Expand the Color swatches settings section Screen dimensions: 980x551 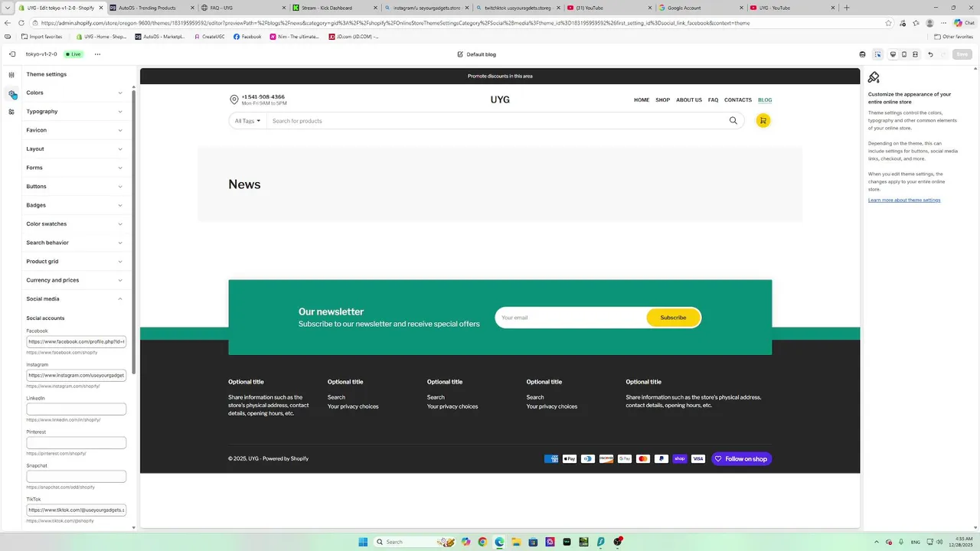coord(75,224)
